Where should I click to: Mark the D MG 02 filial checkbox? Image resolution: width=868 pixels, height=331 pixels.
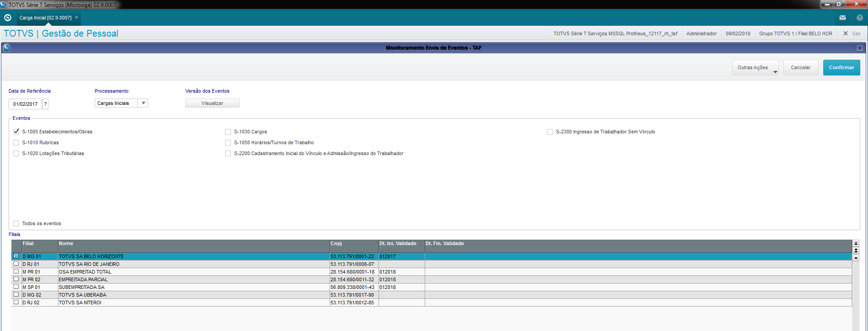pyautogui.click(x=16, y=294)
